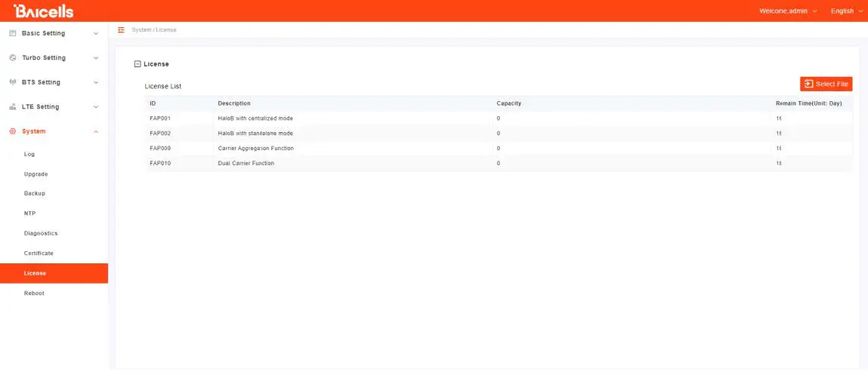Open the Diagnostics menu item

pyautogui.click(x=41, y=233)
